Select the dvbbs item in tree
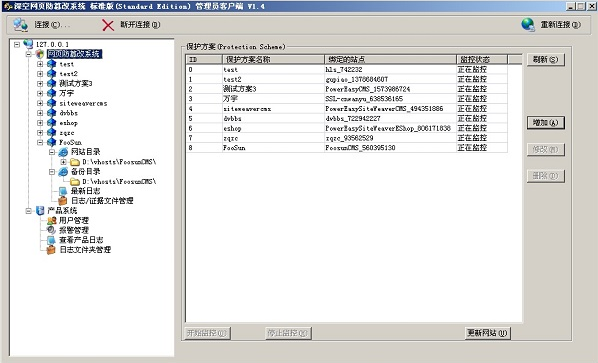 pyautogui.click(x=69, y=113)
